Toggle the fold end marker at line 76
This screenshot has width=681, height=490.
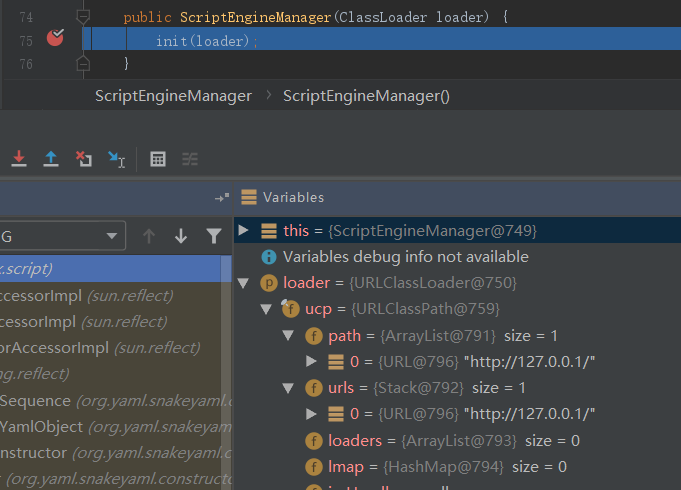pyautogui.click(x=83, y=63)
